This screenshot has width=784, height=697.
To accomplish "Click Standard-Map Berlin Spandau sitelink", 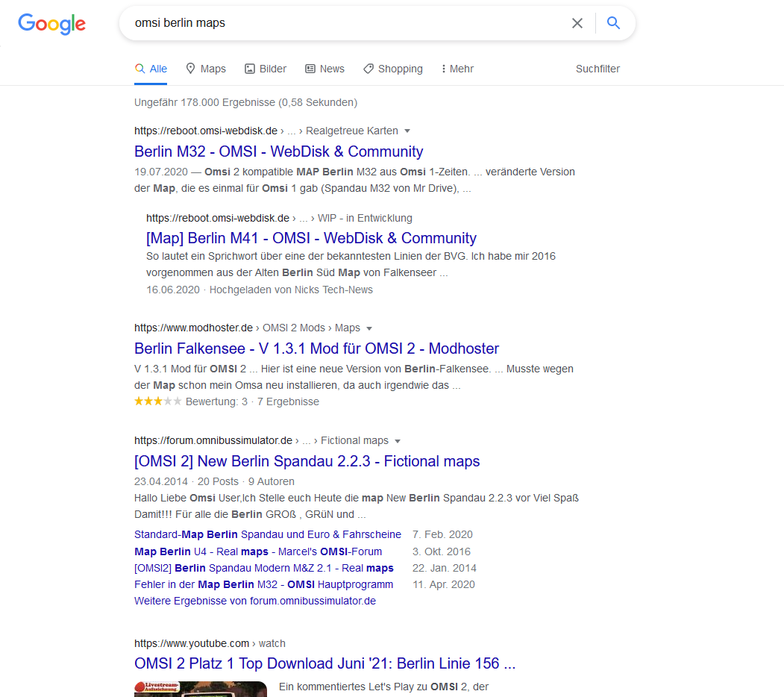I will click(x=267, y=534).
